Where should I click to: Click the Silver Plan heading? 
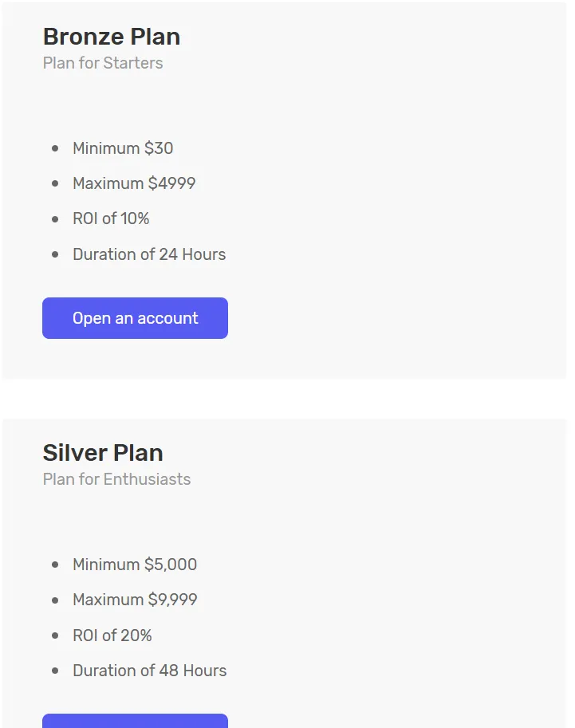coord(103,453)
